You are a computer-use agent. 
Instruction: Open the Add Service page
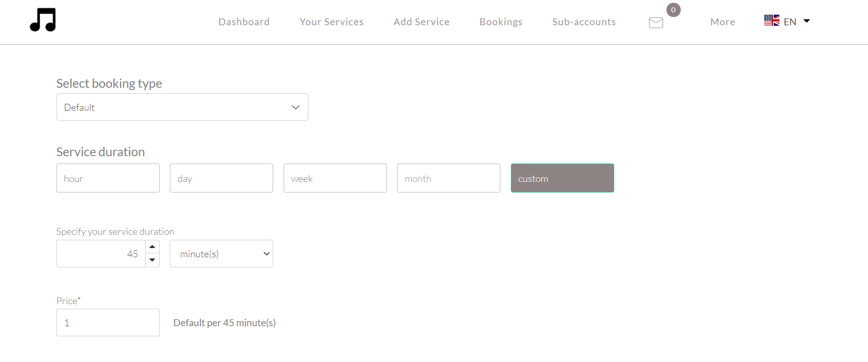pyautogui.click(x=421, y=22)
